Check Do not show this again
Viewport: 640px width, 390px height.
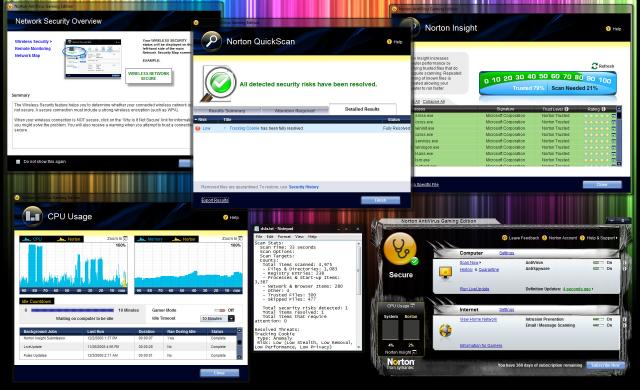[18, 162]
